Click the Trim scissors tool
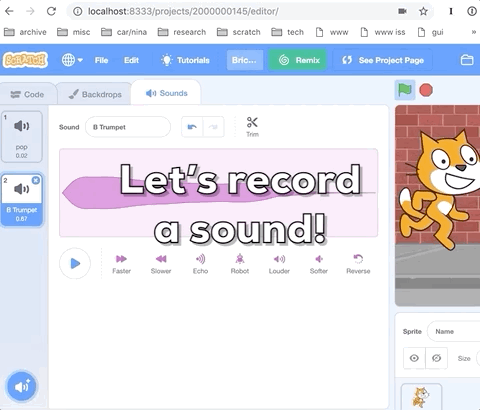 click(252, 127)
